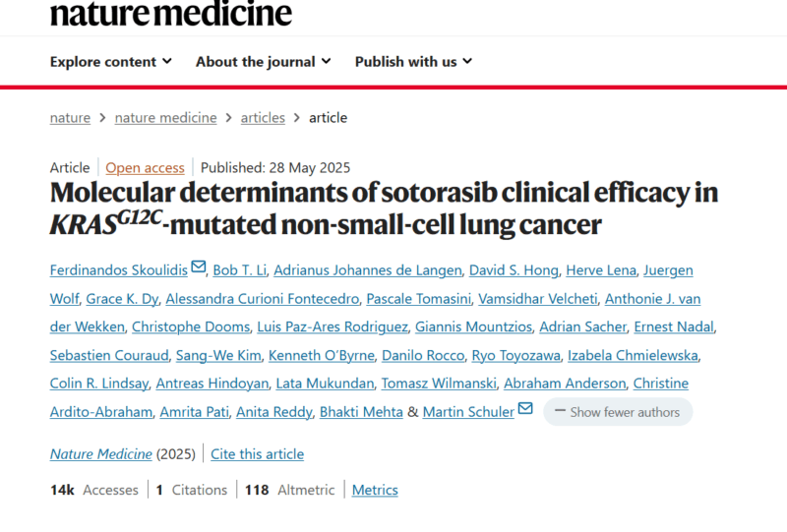Go to nature breadcrumb link

coord(70,118)
